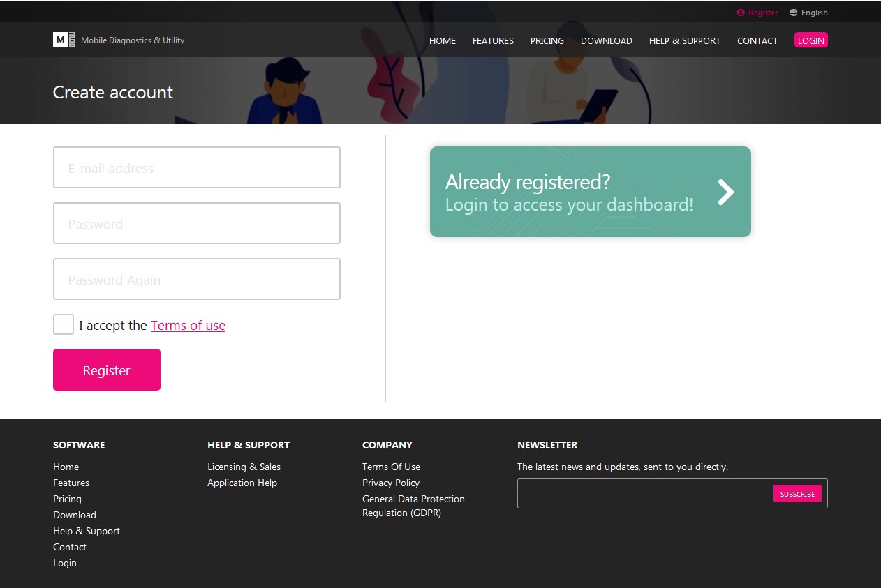The image size is (881, 588).
Task: Open Licensing & Sales footer link
Action: [244, 467]
